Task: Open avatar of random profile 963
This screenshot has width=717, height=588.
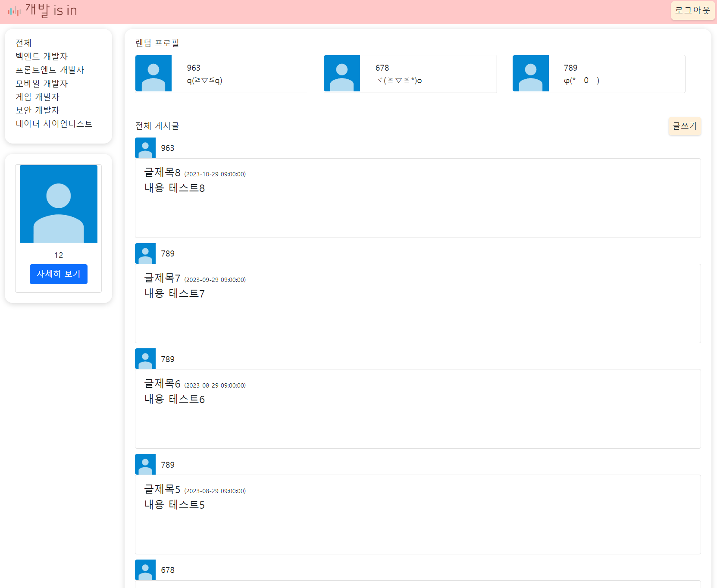Action: [153, 73]
